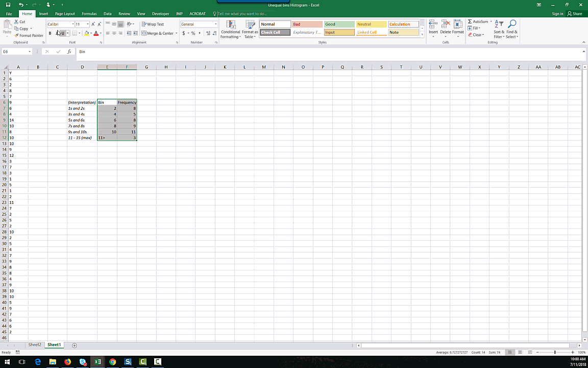The width and height of the screenshot is (588, 368).
Task: Toggle bottom vertical alignment
Action: coord(120,24)
